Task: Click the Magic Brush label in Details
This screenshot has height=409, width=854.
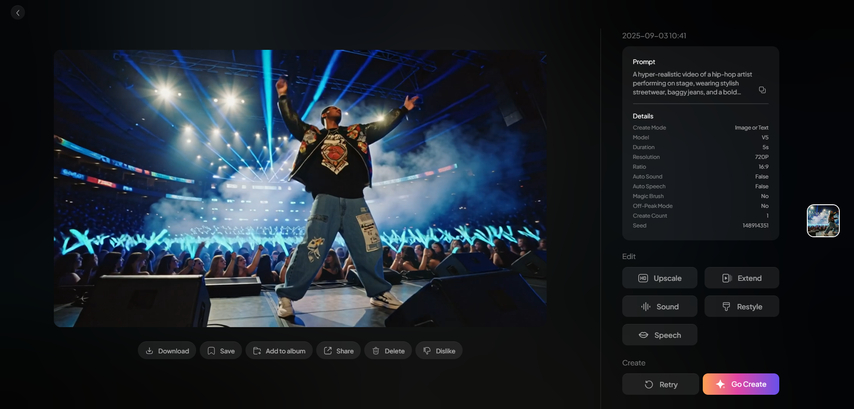Action: click(x=648, y=196)
